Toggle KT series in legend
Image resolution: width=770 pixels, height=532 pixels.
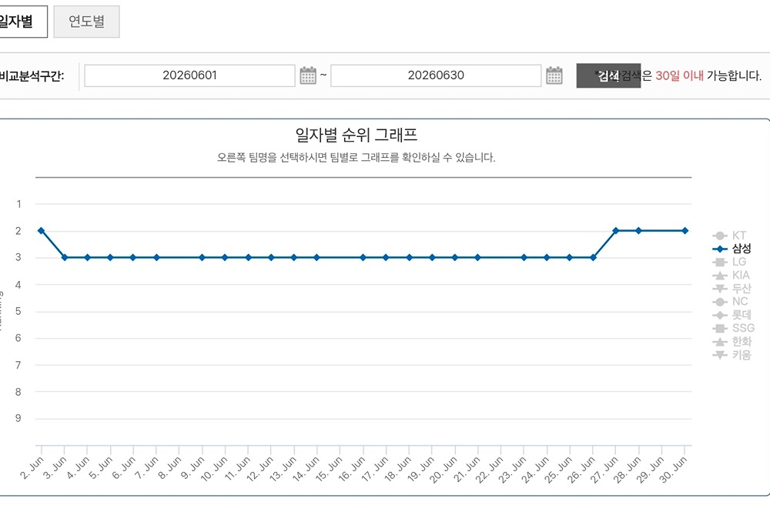[729, 236]
